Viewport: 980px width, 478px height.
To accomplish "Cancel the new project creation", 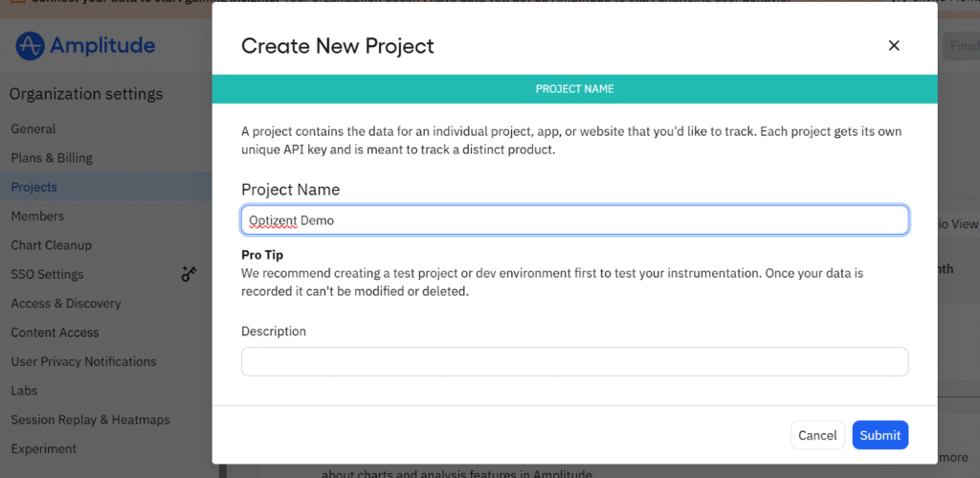I will click(817, 435).
